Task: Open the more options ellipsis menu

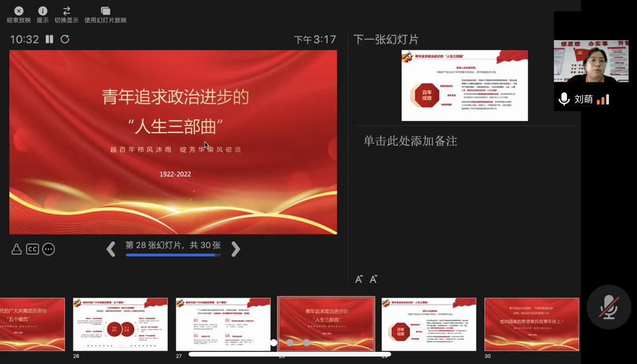Action: coord(48,249)
